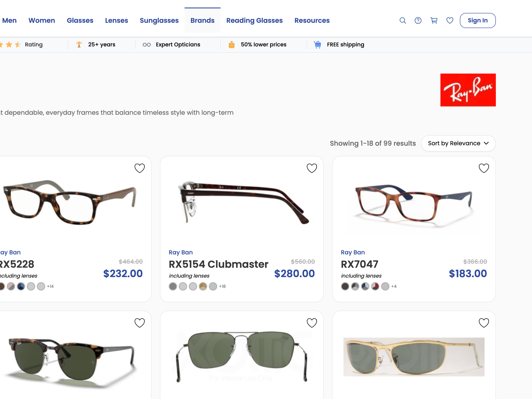Screen dimensions: 532x399
Task: Open the Sunglasses navigation menu
Action: pos(159,20)
